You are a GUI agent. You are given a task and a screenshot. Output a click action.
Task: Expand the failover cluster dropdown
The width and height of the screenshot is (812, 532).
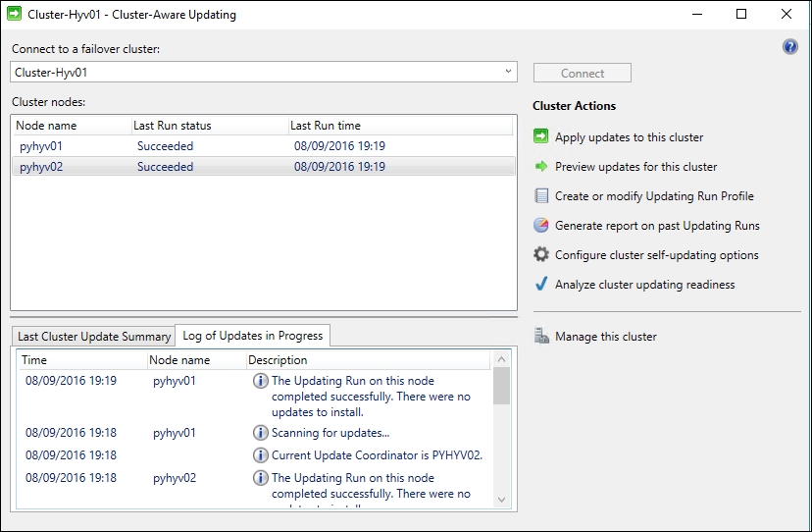[508, 72]
